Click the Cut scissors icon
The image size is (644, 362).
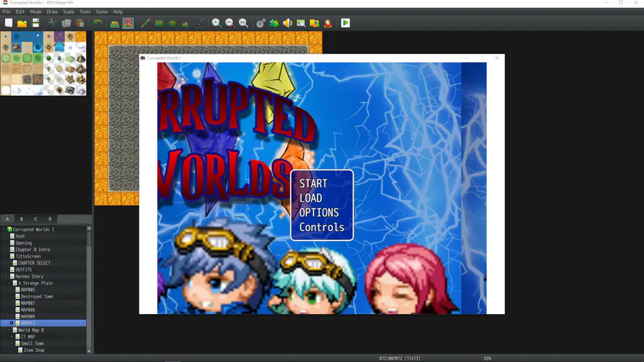(x=52, y=23)
